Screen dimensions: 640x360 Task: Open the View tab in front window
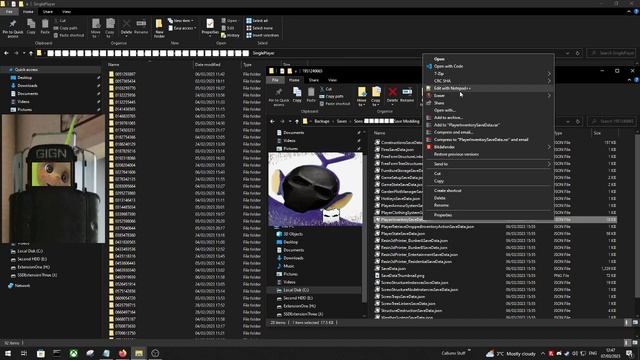click(x=333, y=80)
